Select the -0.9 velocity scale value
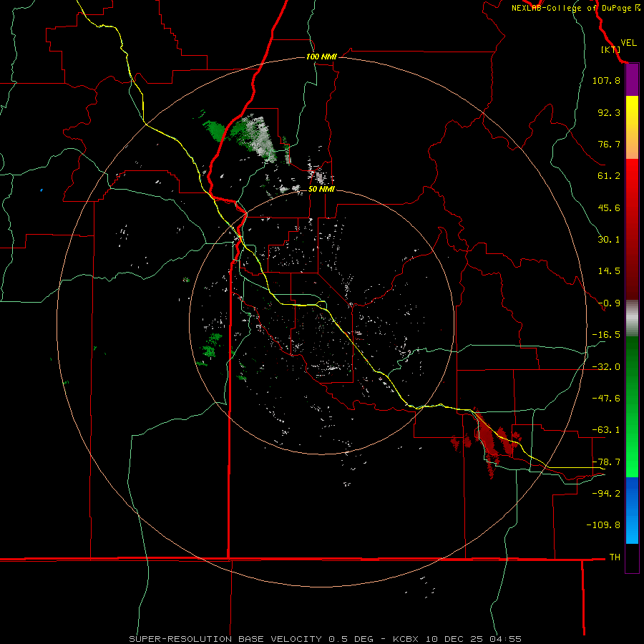Viewport: 644px width, 644px height. tap(609, 303)
